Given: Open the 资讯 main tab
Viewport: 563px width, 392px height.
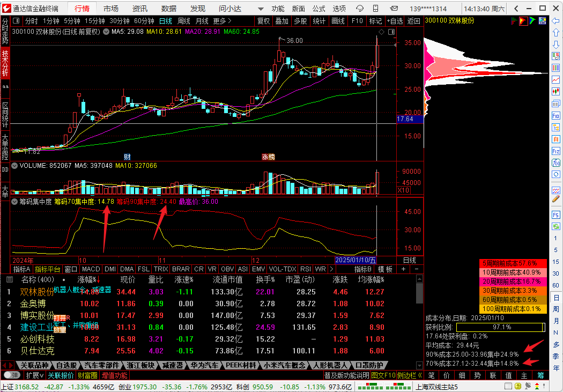Looking at the screenshot, I should (139, 8).
